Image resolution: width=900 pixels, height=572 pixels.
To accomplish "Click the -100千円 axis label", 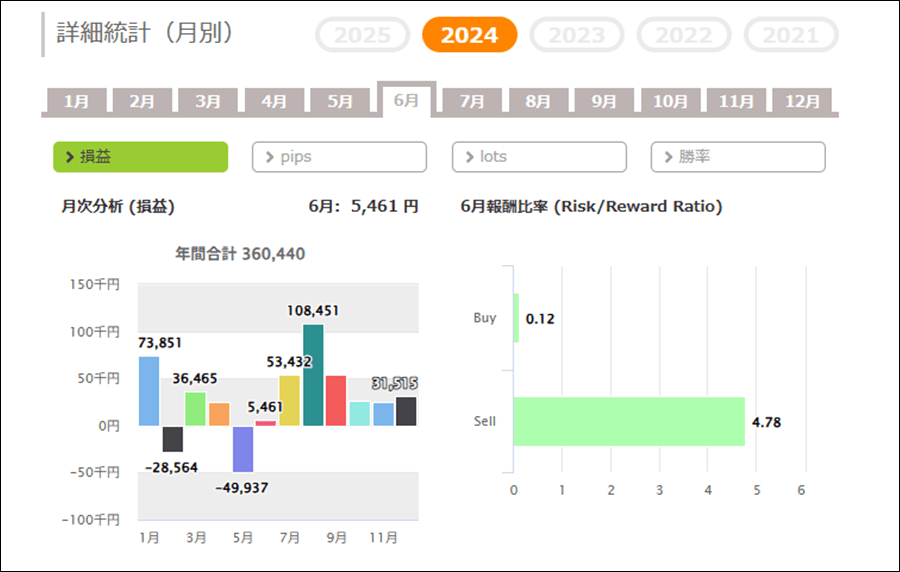I will 91,520.
